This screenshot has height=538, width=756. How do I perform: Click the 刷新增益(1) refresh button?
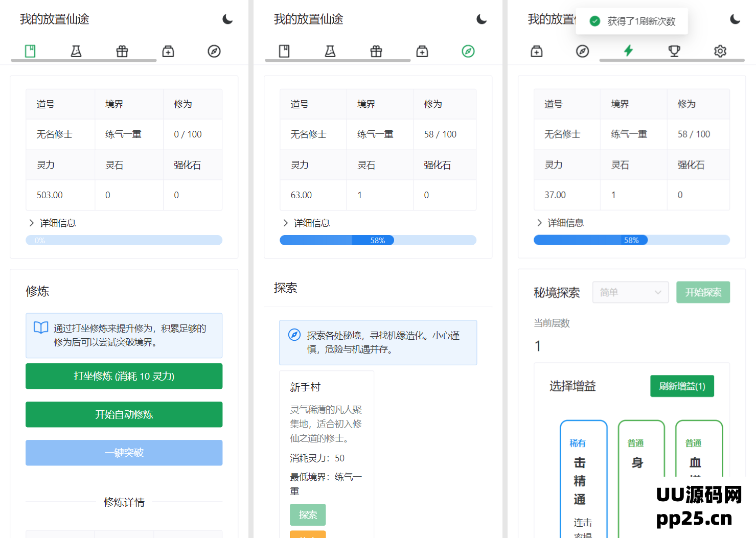(682, 386)
